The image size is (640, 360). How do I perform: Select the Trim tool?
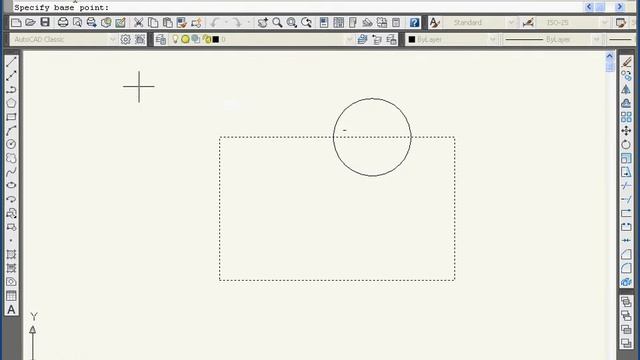(626, 186)
